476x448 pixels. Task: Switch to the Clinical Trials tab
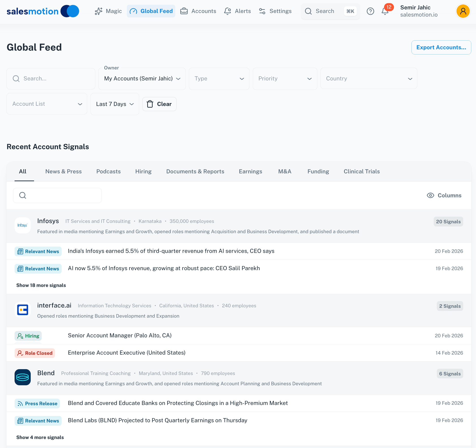pos(361,171)
